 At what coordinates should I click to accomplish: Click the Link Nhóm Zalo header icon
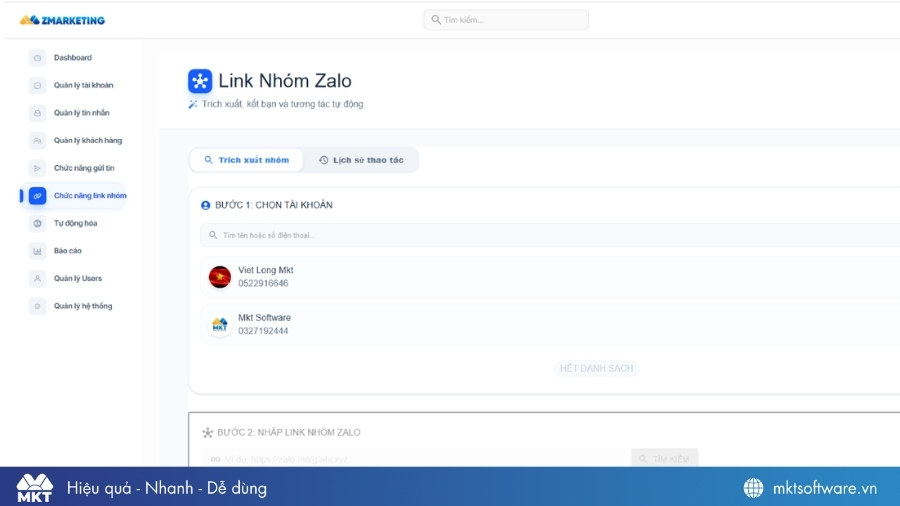click(200, 81)
